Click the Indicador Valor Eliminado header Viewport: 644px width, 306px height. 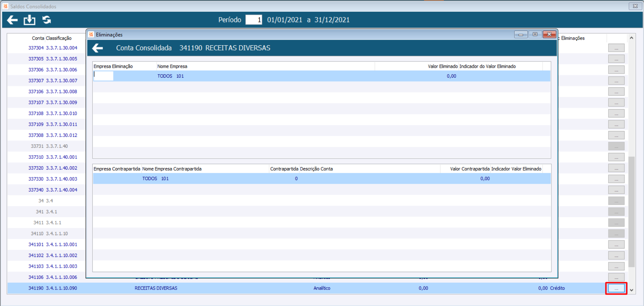[x=516, y=169]
